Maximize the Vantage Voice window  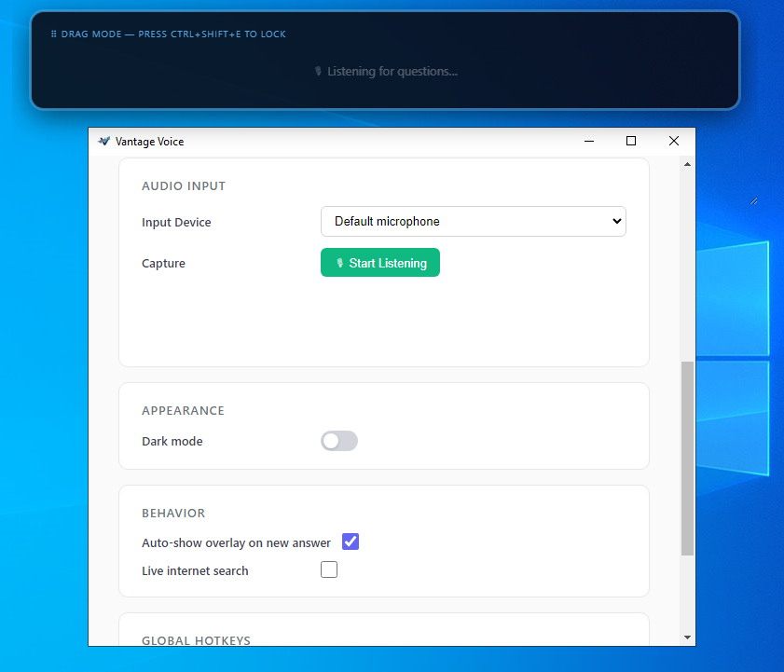631,142
